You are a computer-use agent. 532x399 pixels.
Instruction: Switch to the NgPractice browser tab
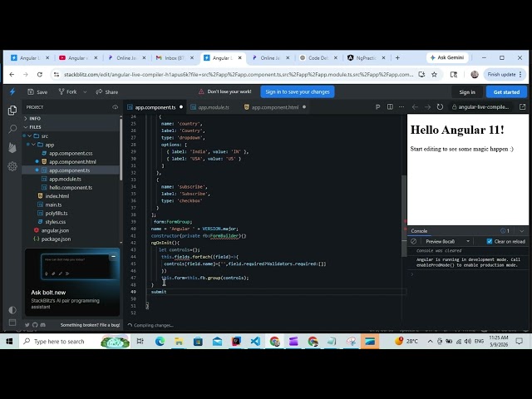click(366, 58)
